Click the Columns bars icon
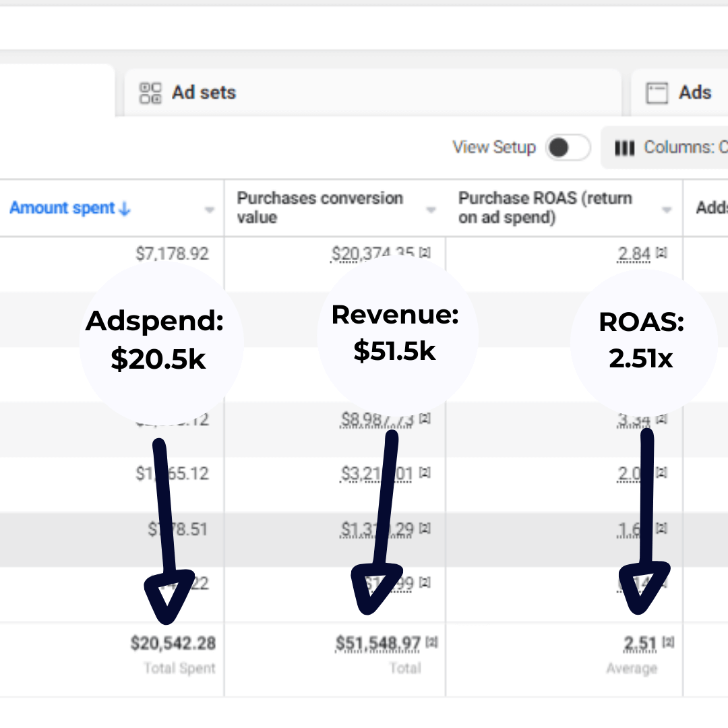Screen dimensions: 728x728 tap(625, 148)
